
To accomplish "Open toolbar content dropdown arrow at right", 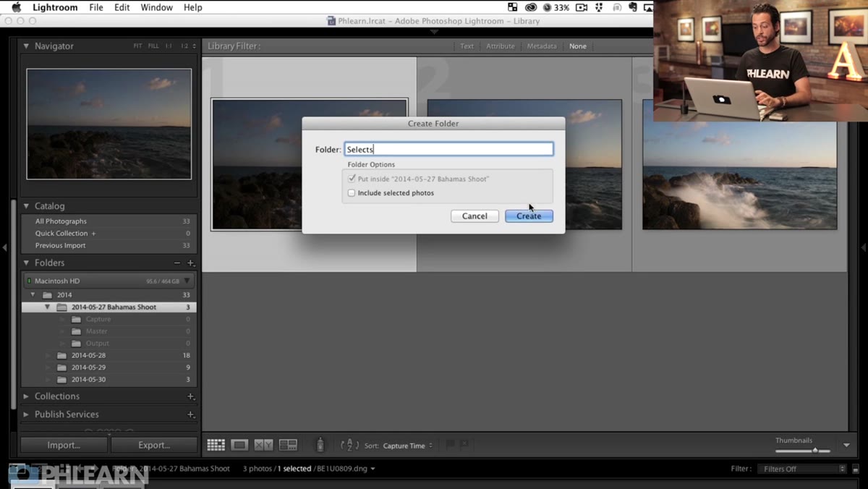I will click(x=846, y=446).
